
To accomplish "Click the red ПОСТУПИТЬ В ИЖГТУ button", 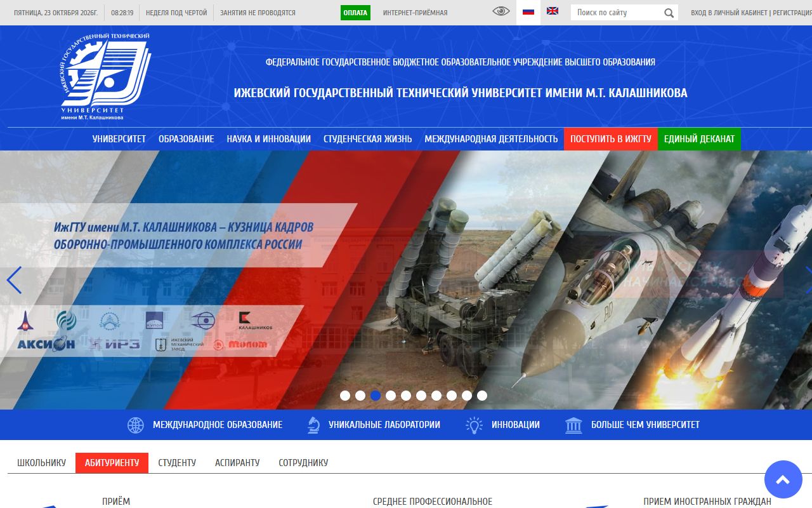I will pyautogui.click(x=611, y=139).
